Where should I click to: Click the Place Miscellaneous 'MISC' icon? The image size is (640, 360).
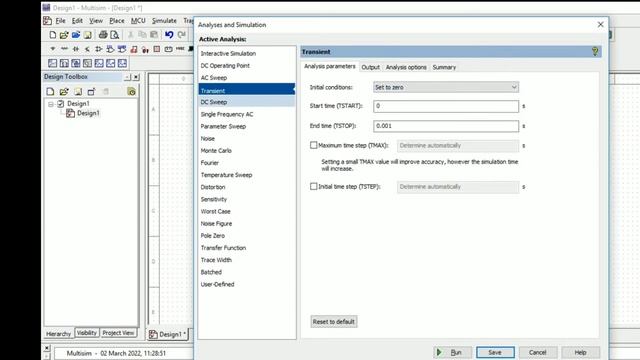tap(180, 49)
